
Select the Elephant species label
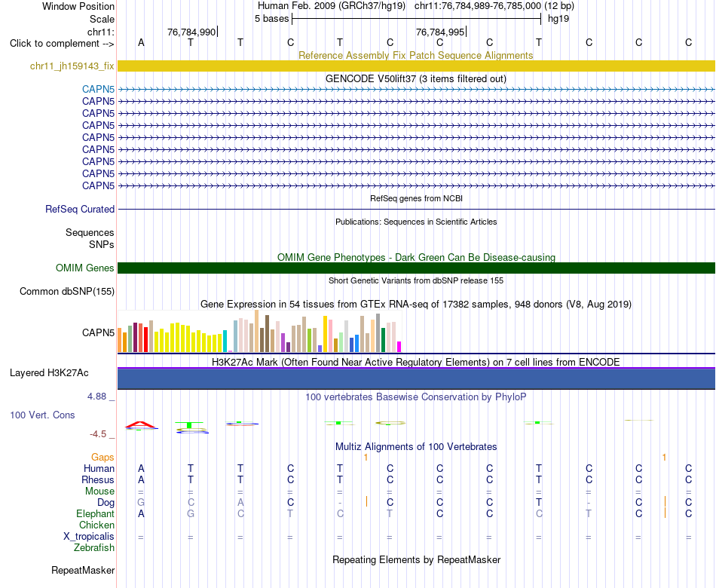(x=95, y=513)
